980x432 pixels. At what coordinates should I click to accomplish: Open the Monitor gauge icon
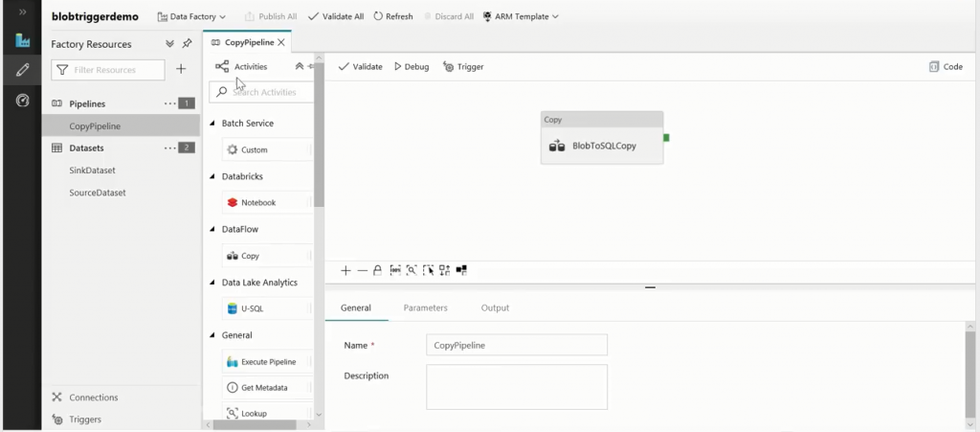23,100
